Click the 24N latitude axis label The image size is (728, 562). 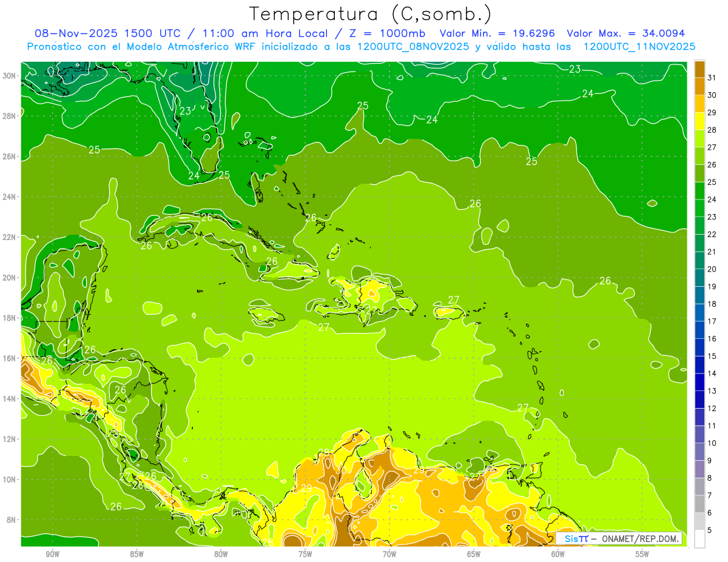click(x=9, y=196)
